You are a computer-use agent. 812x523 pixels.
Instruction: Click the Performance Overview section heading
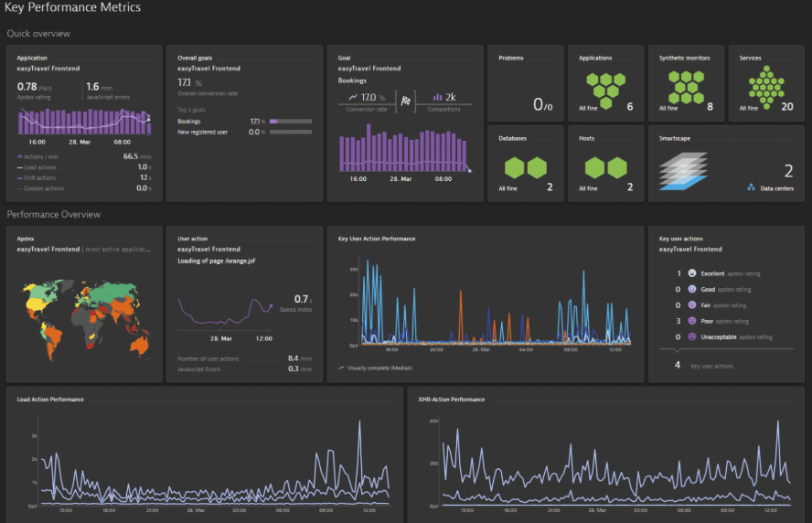coord(53,214)
